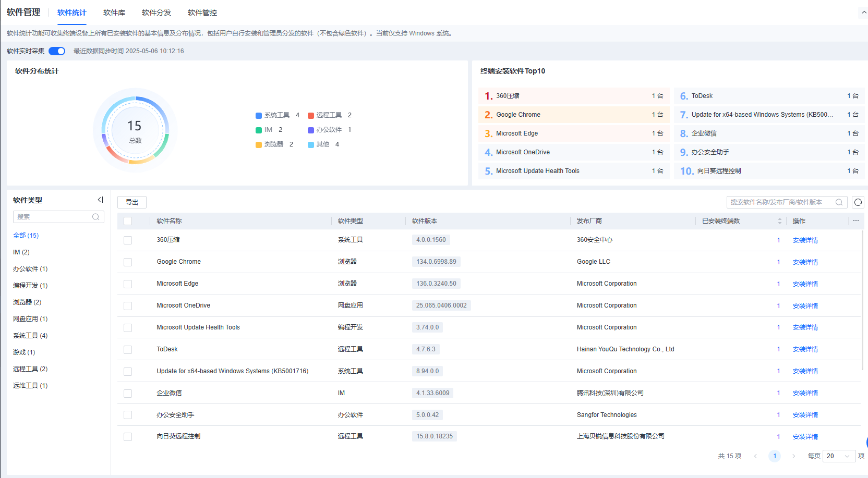Open the page size dropdown showing 20
The width and height of the screenshot is (868, 478).
(839, 456)
